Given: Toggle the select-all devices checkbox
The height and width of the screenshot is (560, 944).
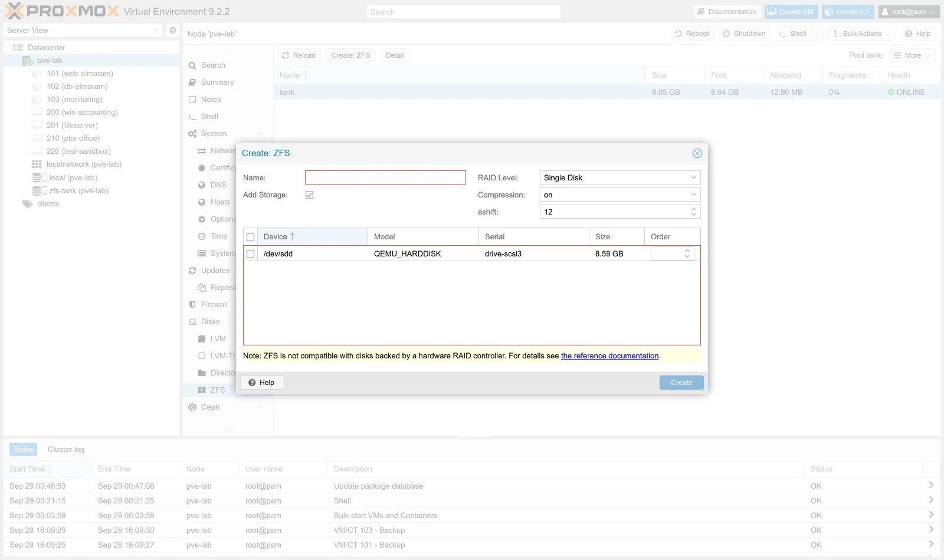Looking at the screenshot, I should pos(250,237).
